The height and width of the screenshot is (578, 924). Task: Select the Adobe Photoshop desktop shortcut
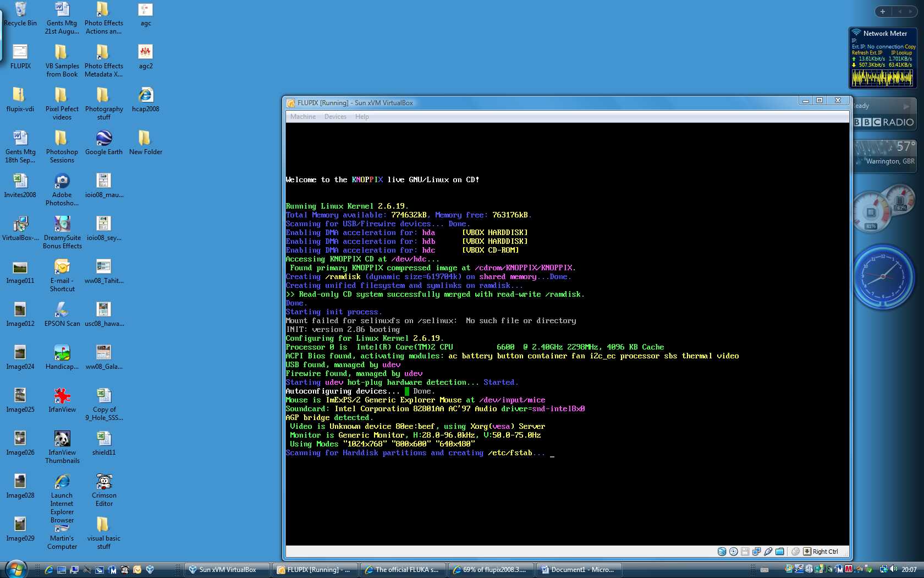tap(62, 190)
